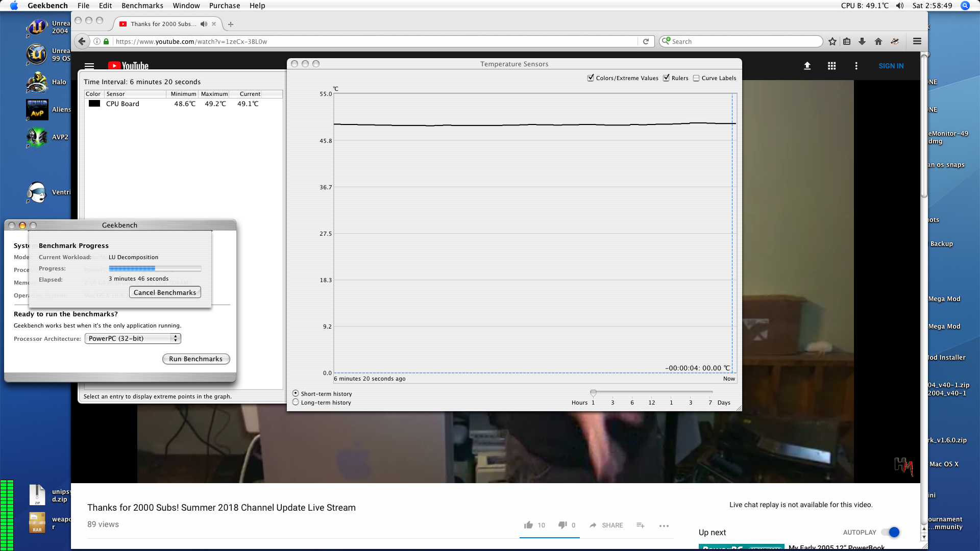Open the Purchase menu
The width and height of the screenshot is (980, 551).
click(x=224, y=6)
